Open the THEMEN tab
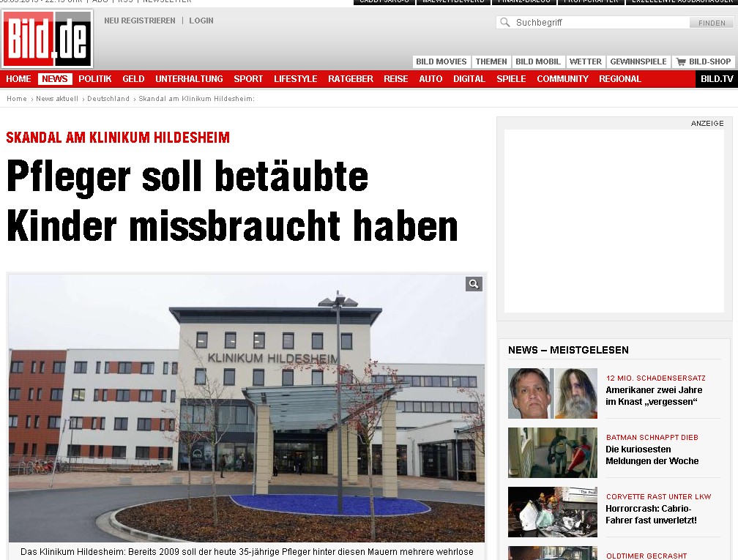 [x=491, y=61]
